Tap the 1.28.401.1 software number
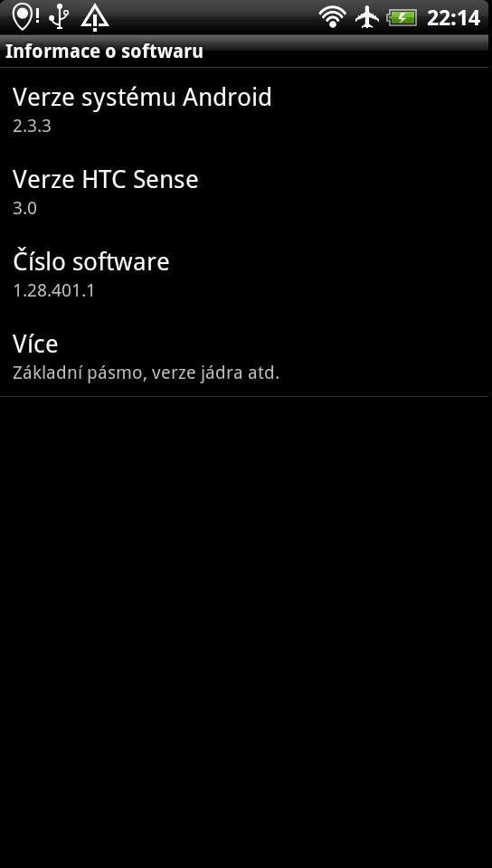This screenshot has height=868, width=492. (x=53, y=290)
